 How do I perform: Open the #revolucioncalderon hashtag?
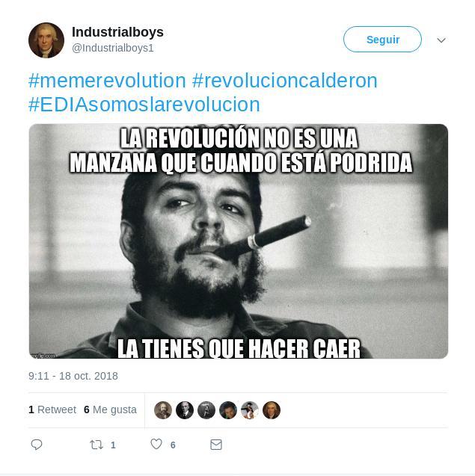tap(285, 81)
